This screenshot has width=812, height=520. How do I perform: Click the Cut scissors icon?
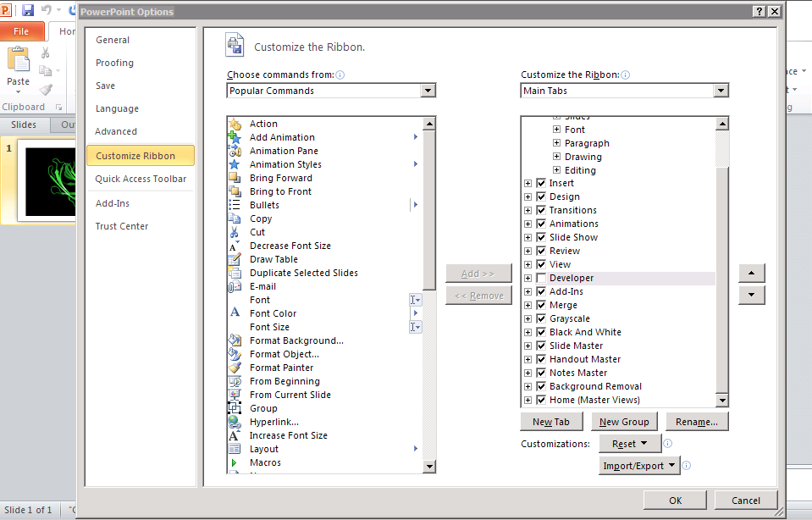click(x=235, y=232)
